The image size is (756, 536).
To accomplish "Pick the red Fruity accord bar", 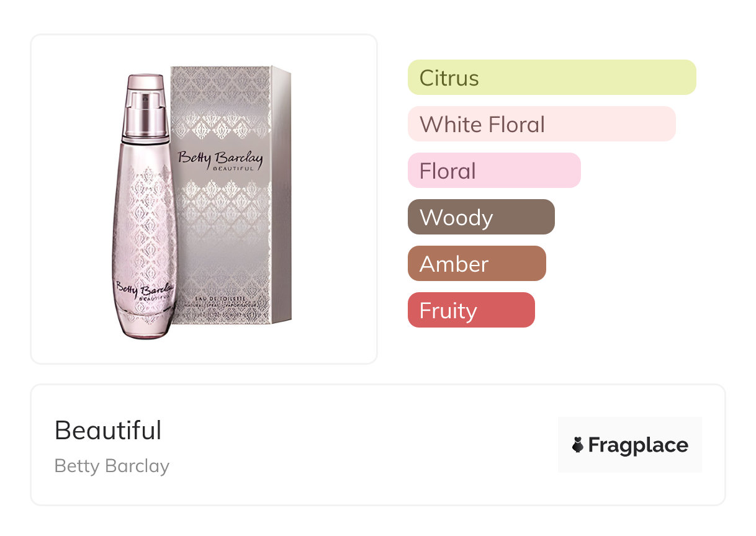I will point(470,310).
